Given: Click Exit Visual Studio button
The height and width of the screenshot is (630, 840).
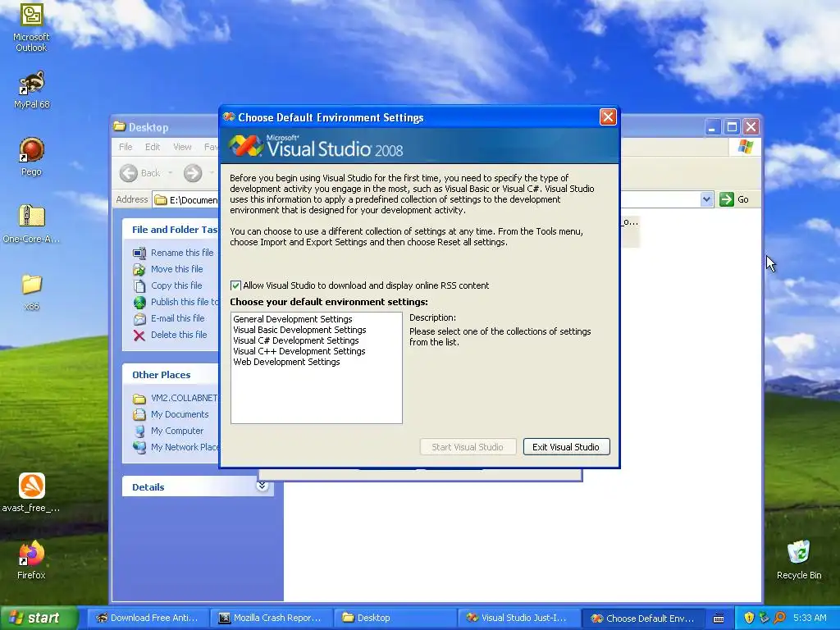Looking at the screenshot, I should [x=566, y=447].
